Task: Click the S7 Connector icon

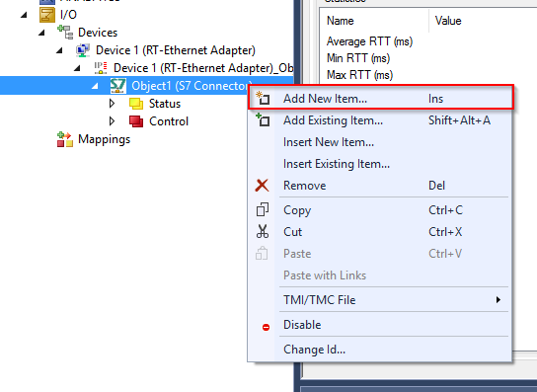Action: pos(118,86)
